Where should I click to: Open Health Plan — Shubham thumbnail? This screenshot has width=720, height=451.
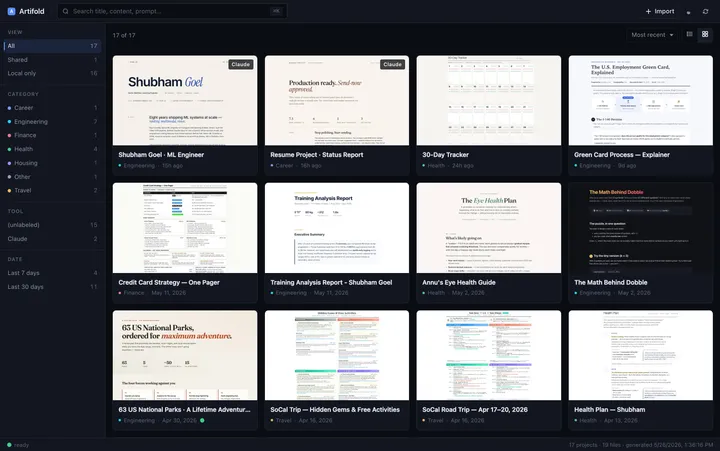tap(641, 355)
